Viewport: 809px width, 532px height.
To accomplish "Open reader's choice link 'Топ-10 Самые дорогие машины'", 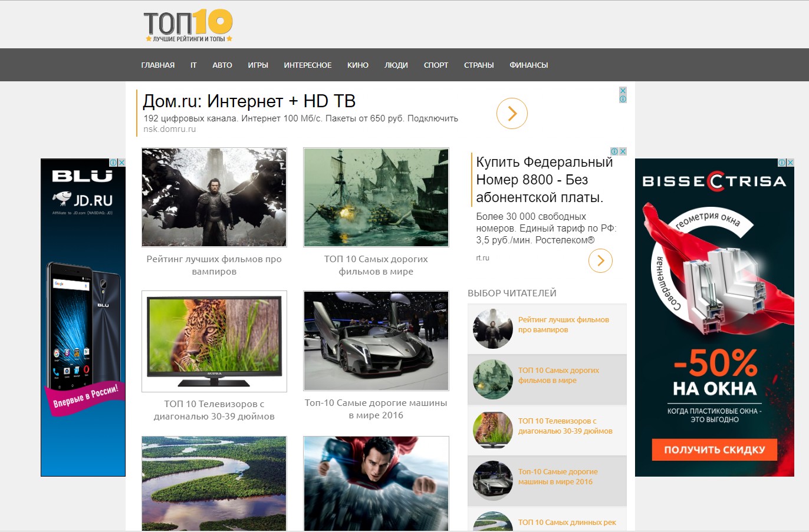I will 558,477.
